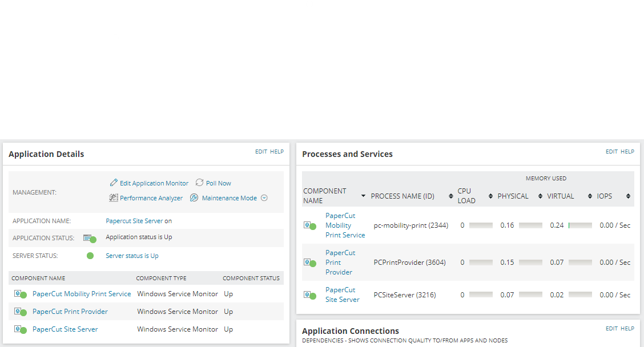Click CPU load bar for pc-mobility-print
The width and height of the screenshot is (644, 347).
coord(481,225)
